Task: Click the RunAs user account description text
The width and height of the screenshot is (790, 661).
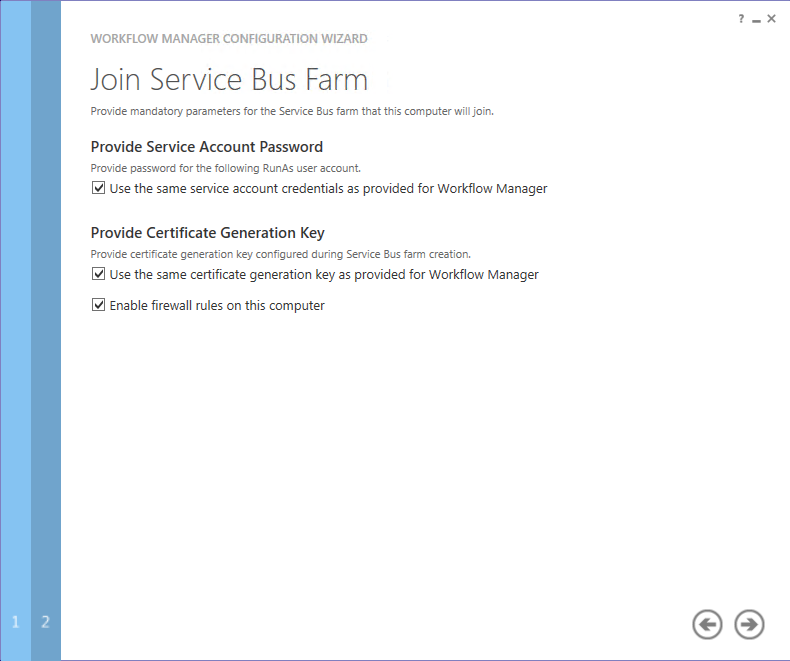Action: [x=226, y=168]
